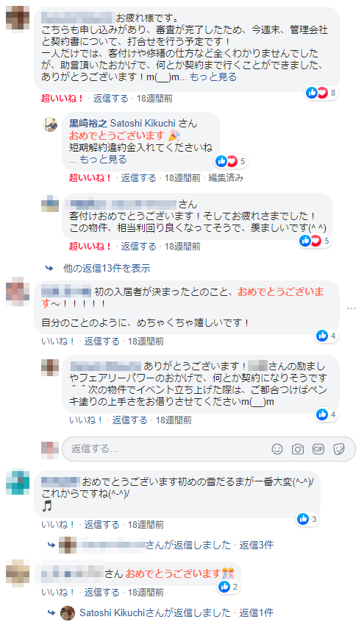The width and height of the screenshot is (364, 625).
Task: Like the last おめでとうございます comment
Action: pyautogui.click(x=58, y=593)
